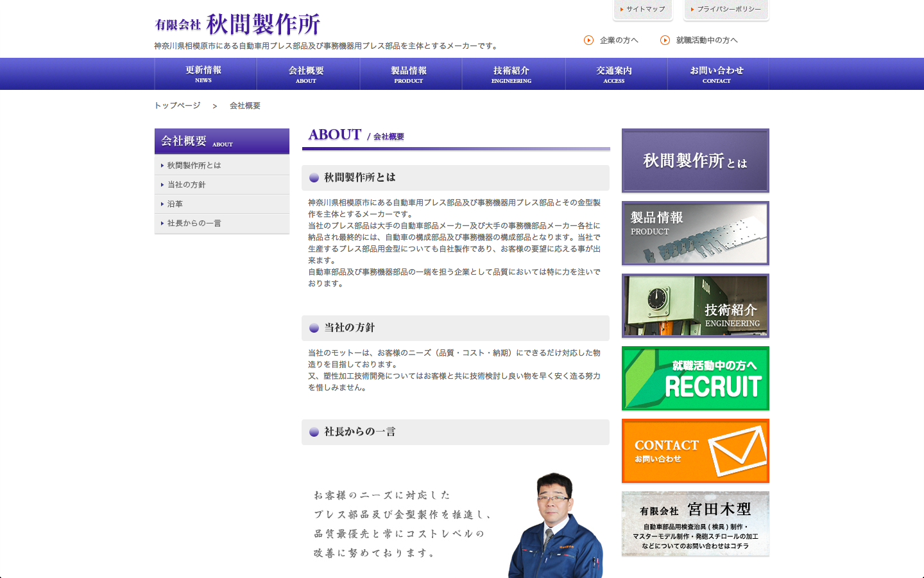This screenshot has width=924, height=578.
Task: Click the envelope icon on CONTACT banner
Action: pos(738,451)
